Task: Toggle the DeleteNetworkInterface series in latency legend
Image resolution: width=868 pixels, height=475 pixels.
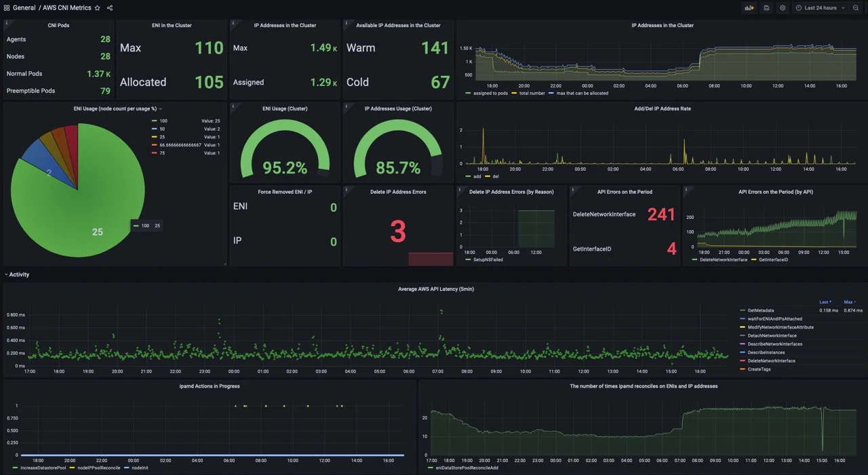Action: (x=772, y=361)
